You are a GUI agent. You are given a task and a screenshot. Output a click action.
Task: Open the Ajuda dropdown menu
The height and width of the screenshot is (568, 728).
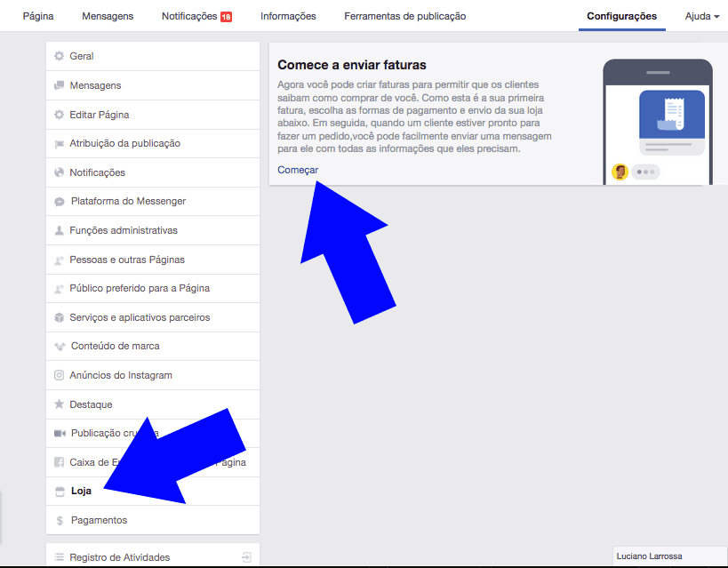pos(702,16)
